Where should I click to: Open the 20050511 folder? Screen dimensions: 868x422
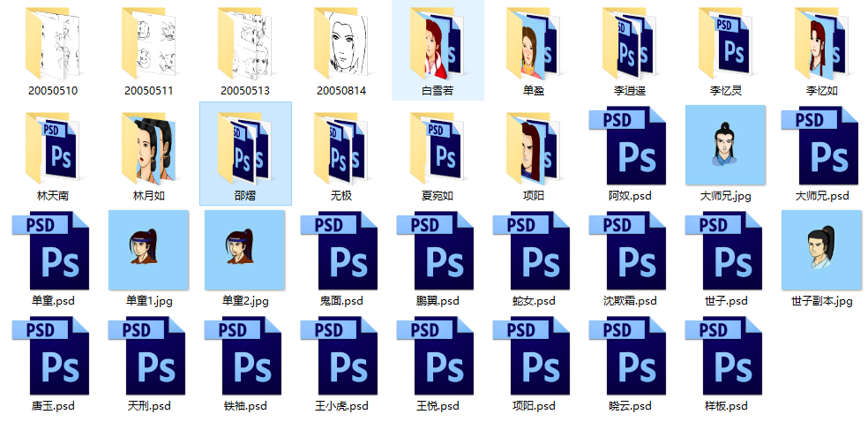pyautogui.click(x=149, y=43)
